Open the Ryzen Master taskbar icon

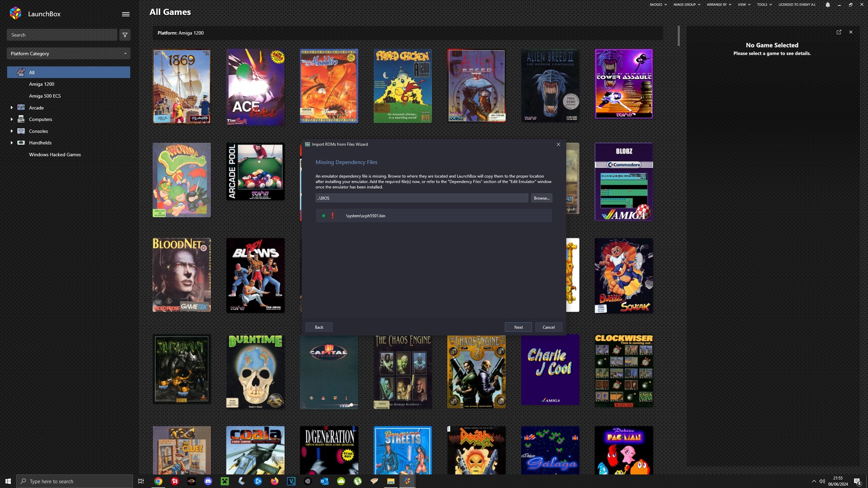[192, 481]
